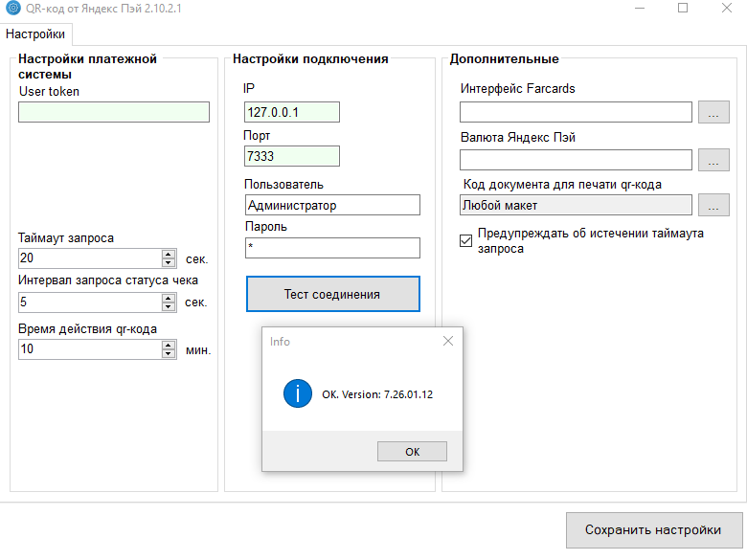Select the Пользователь field with Администратор
Viewport: 747px width, 560px height.
[x=332, y=205]
